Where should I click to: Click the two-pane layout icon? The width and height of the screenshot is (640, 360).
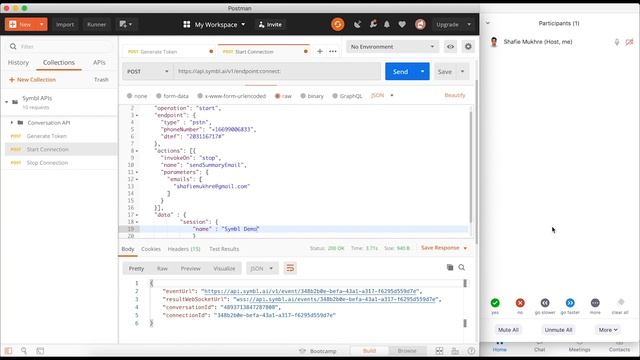click(x=439, y=351)
